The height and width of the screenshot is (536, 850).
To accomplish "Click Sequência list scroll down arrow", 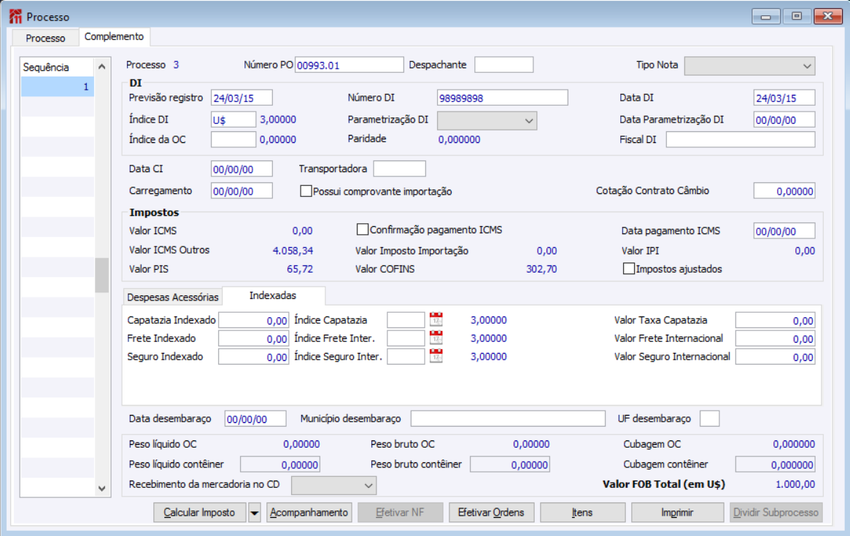I will pos(102,488).
